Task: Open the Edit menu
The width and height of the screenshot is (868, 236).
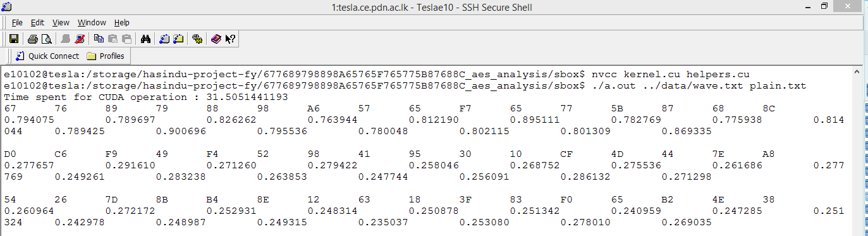Action: point(38,23)
